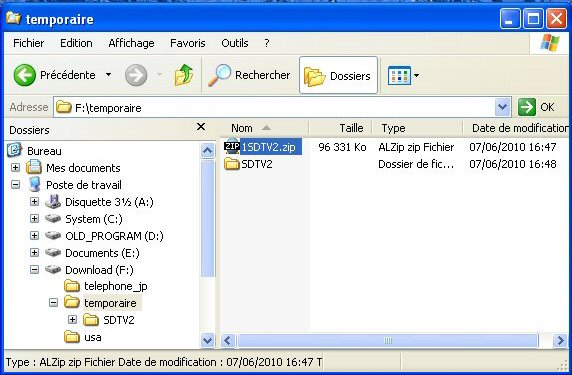
Task: Click the 96 331 Ko size value
Action: [342, 147]
